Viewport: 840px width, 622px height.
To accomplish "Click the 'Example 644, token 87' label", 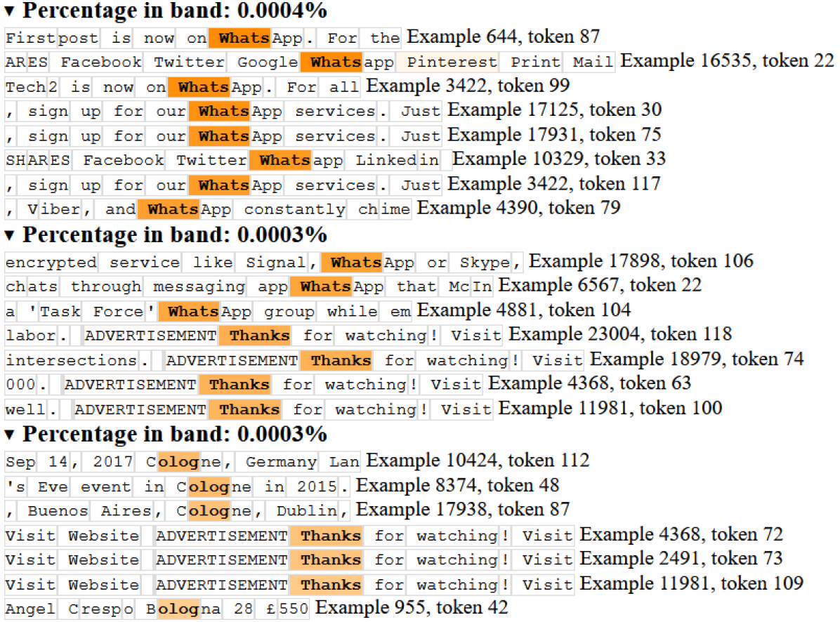I will (503, 37).
